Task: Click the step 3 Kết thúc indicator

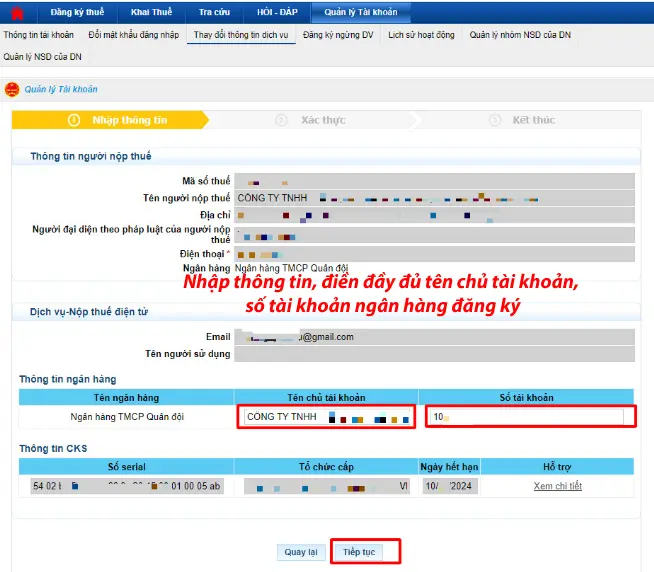Action: [522, 120]
